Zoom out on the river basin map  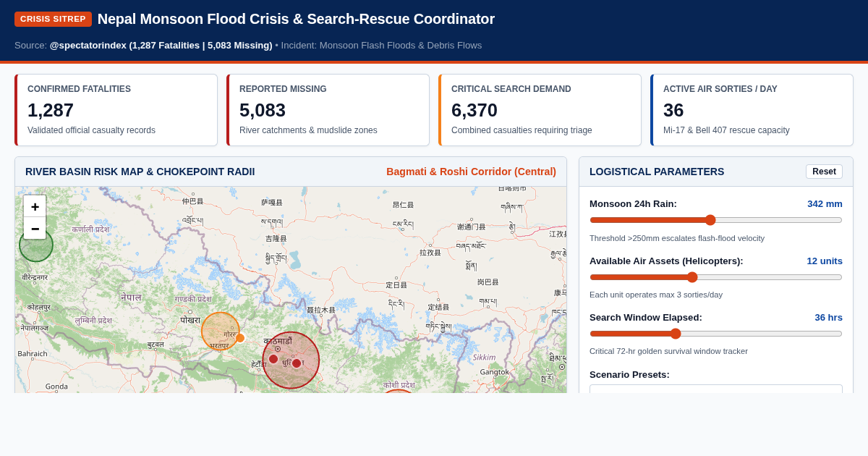click(x=35, y=228)
